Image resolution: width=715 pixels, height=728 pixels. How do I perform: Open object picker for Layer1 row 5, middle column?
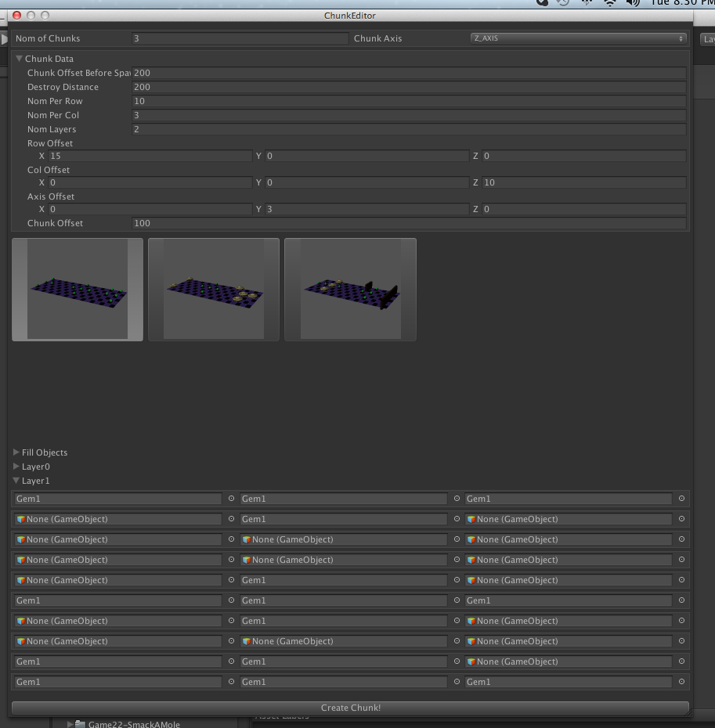pos(457,580)
